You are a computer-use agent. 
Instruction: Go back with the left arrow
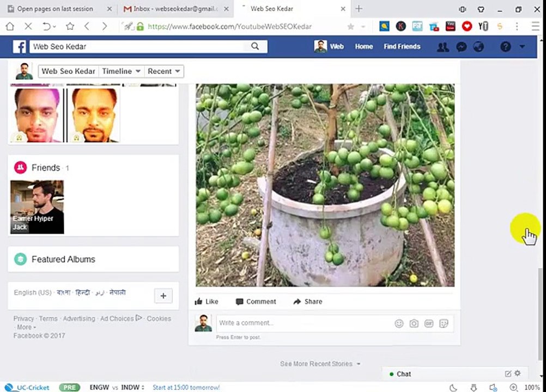click(87, 27)
